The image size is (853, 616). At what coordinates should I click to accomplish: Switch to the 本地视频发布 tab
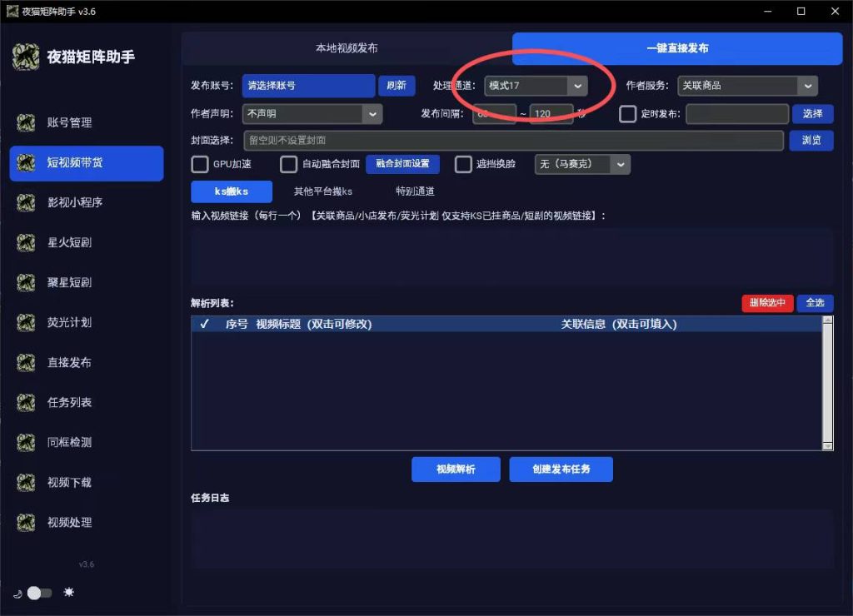click(347, 47)
